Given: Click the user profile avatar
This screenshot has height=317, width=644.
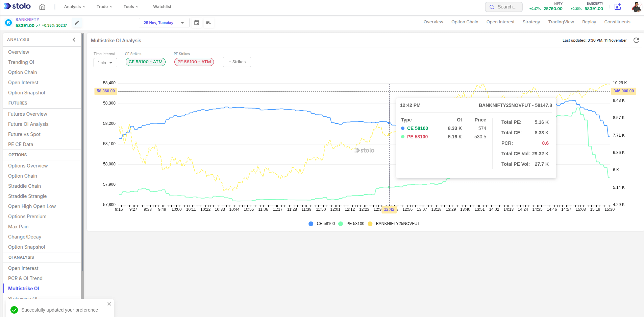Looking at the screenshot, I should tap(636, 7).
